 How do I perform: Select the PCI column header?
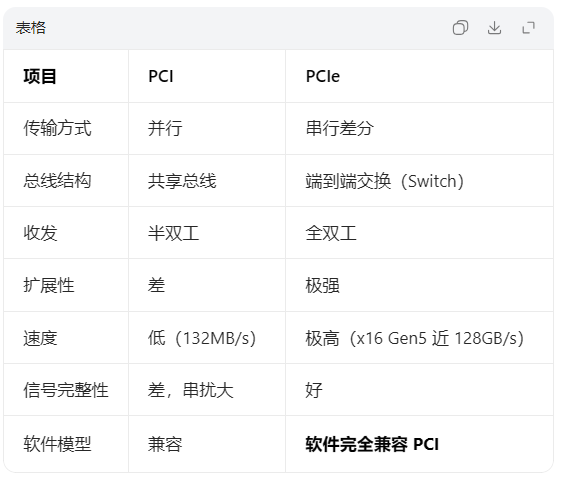click(161, 76)
